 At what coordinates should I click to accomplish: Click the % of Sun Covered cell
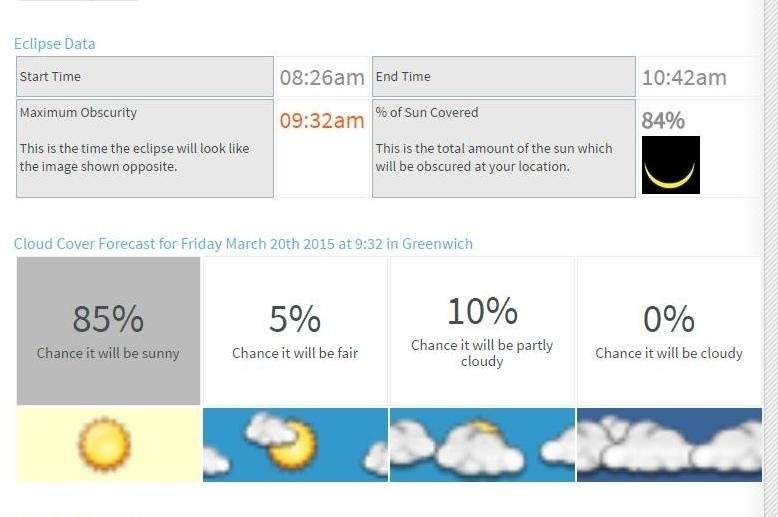[503, 148]
